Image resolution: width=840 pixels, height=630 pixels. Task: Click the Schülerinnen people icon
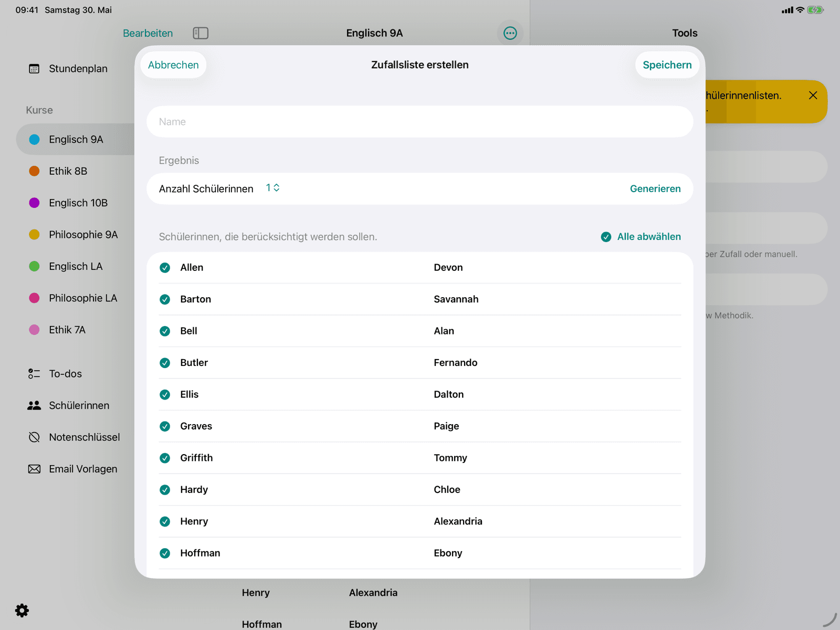(x=34, y=405)
